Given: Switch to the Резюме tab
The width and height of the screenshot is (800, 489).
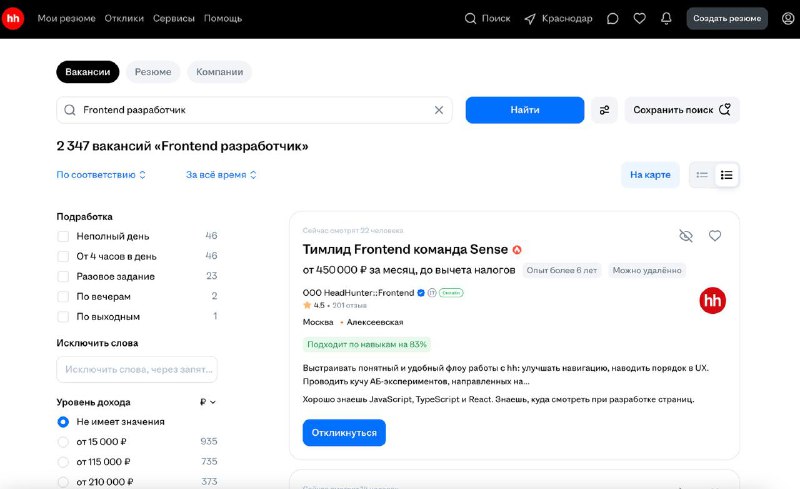Looking at the screenshot, I should pos(153,72).
